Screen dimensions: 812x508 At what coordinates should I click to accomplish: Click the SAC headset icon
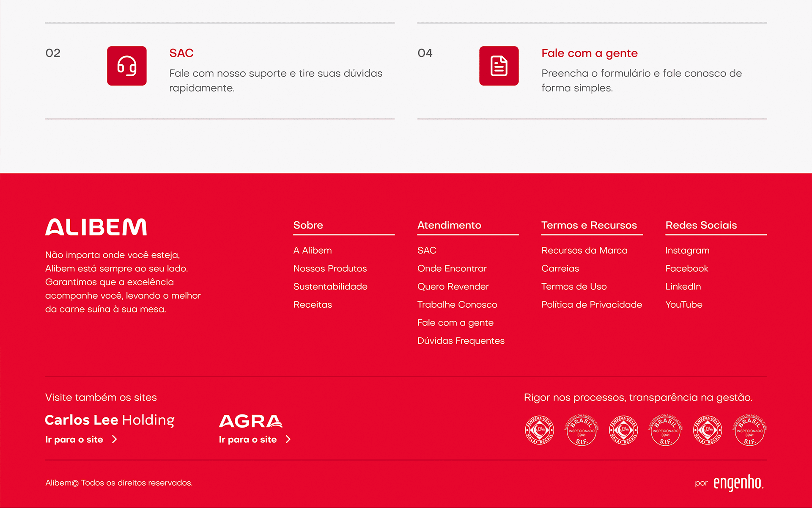126,66
